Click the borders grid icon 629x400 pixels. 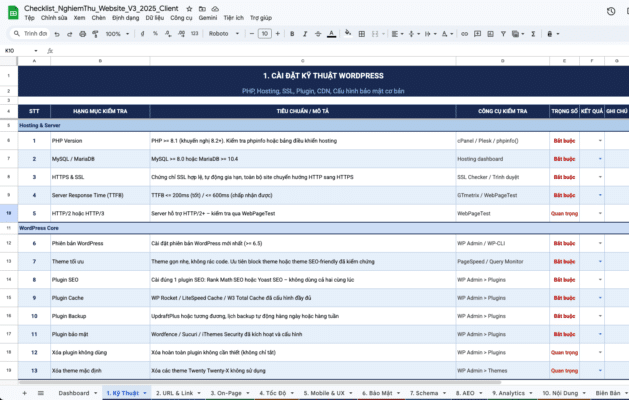click(x=361, y=34)
